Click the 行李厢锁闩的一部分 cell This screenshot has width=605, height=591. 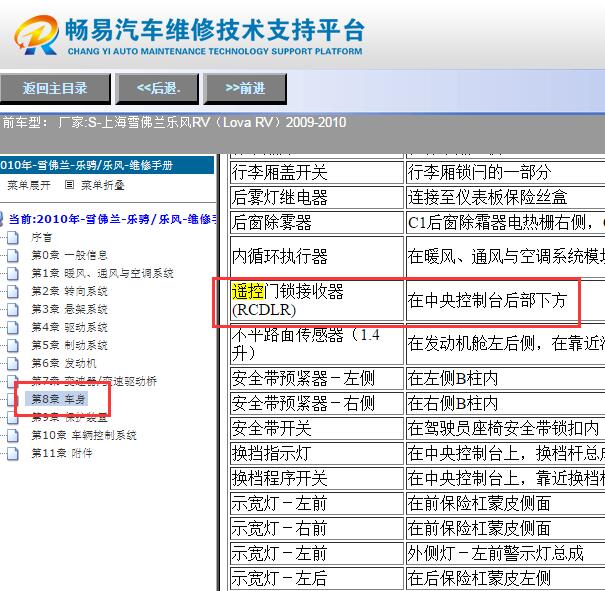click(505, 172)
